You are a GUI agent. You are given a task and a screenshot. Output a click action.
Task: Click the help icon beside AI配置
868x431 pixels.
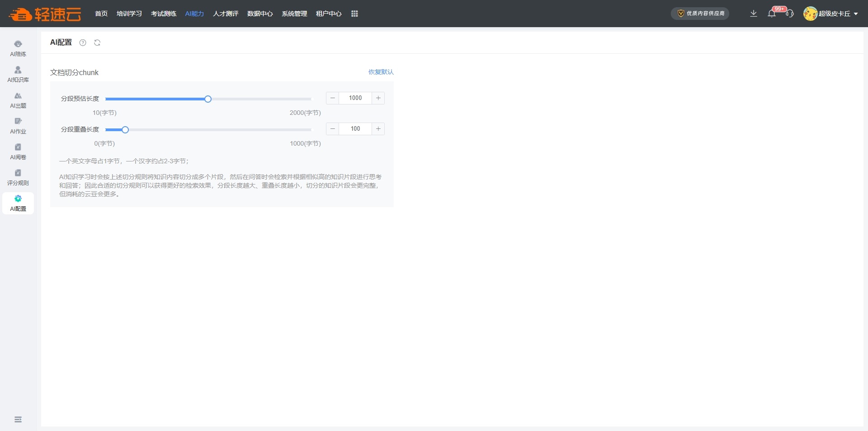pos(83,43)
